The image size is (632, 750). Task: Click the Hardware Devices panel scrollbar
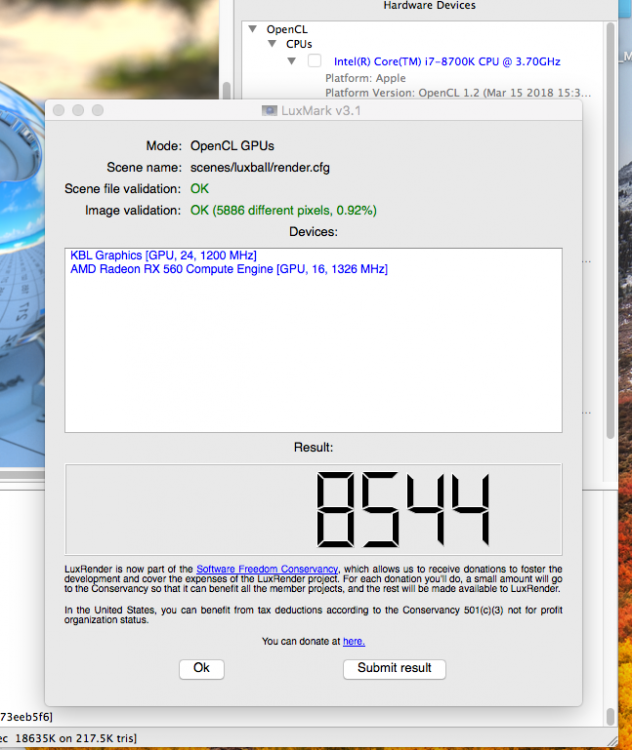[610, 230]
